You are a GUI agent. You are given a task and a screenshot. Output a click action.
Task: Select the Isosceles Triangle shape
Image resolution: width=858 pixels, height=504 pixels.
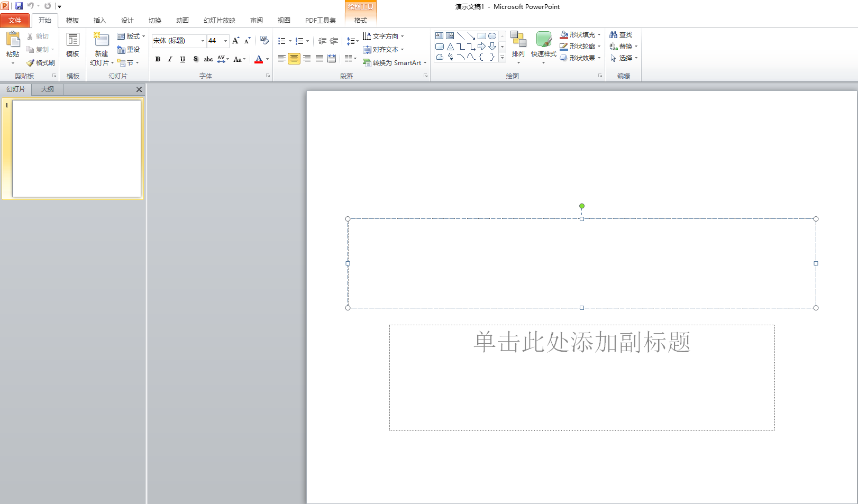(450, 47)
